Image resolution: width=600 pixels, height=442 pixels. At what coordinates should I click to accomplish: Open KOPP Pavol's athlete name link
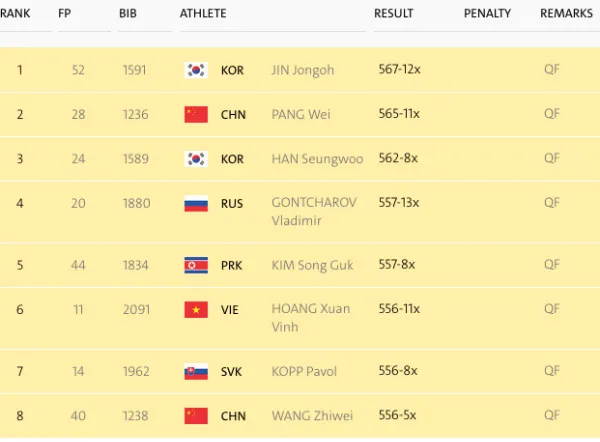[305, 371]
